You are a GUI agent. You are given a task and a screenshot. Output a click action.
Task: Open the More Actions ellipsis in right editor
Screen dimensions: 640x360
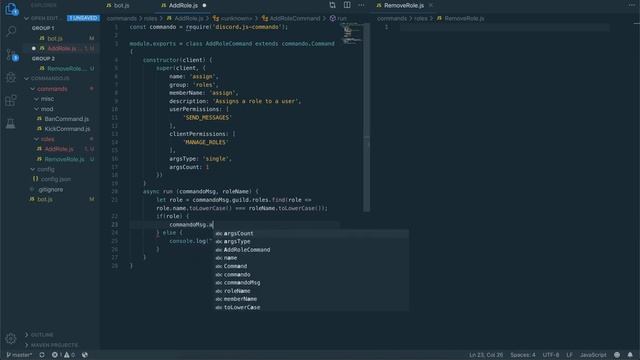point(632,5)
